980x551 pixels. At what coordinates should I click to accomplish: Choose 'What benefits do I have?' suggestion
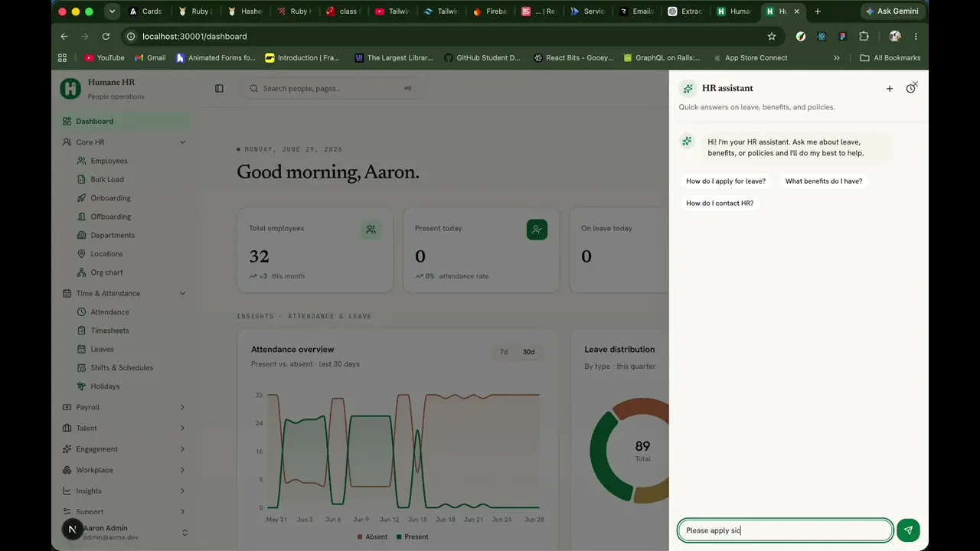tap(824, 181)
